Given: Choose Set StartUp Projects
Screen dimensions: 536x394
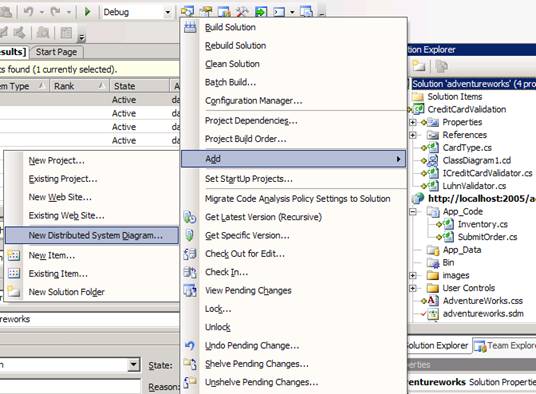Looking at the screenshot, I should point(249,179).
